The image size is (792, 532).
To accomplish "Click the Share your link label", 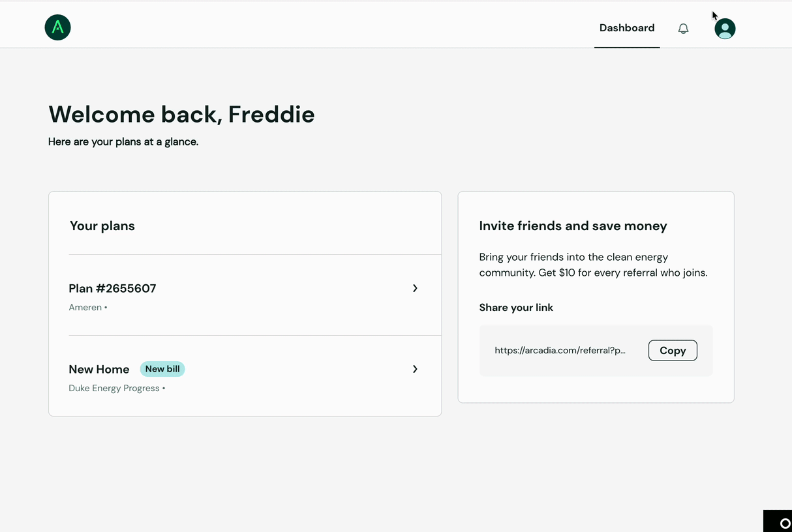I will pyautogui.click(x=516, y=308).
